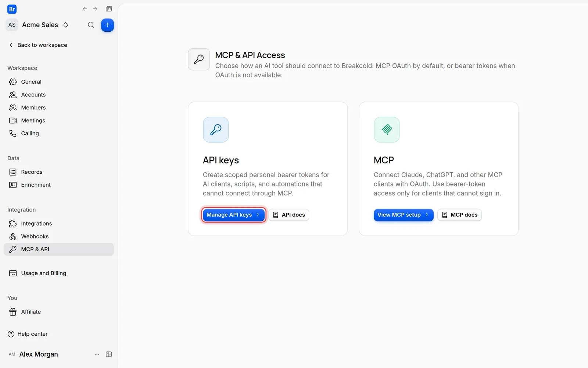Open the panel layout icon beside navigation arrows
Screen dimensions: 588x368
(x=109, y=9)
